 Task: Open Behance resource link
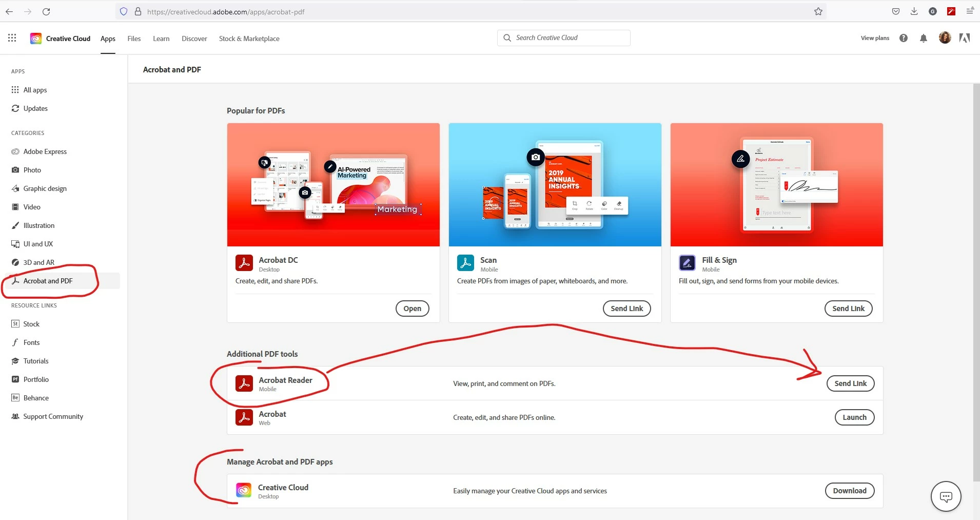click(x=62, y=398)
